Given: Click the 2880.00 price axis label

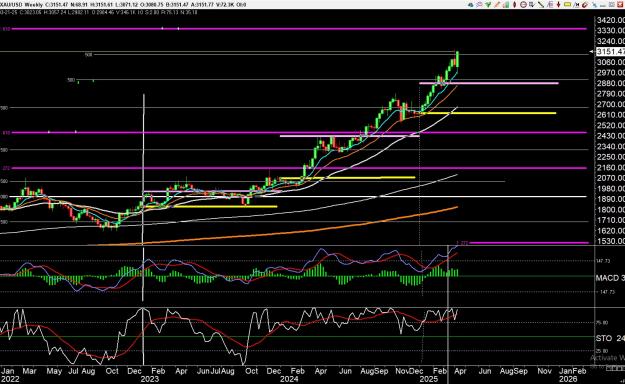Looking at the screenshot, I should tap(610, 83).
